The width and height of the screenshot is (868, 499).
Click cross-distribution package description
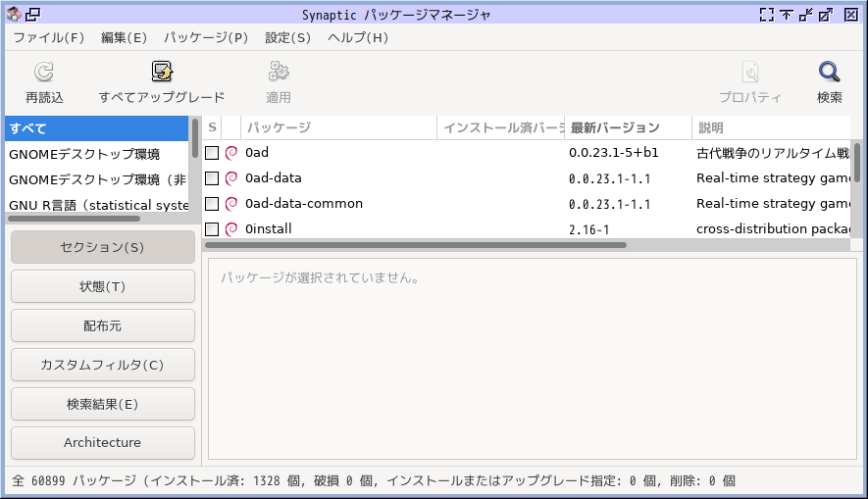(x=773, y=229)
